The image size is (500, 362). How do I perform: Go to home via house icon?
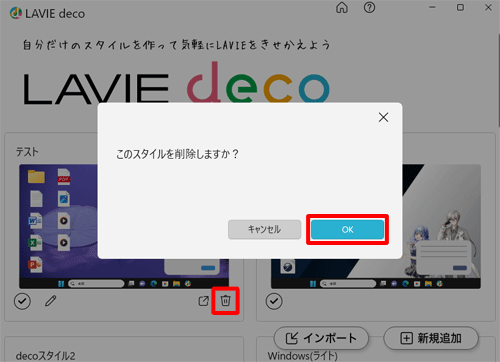pyautogui.click(x=342, y=7)
